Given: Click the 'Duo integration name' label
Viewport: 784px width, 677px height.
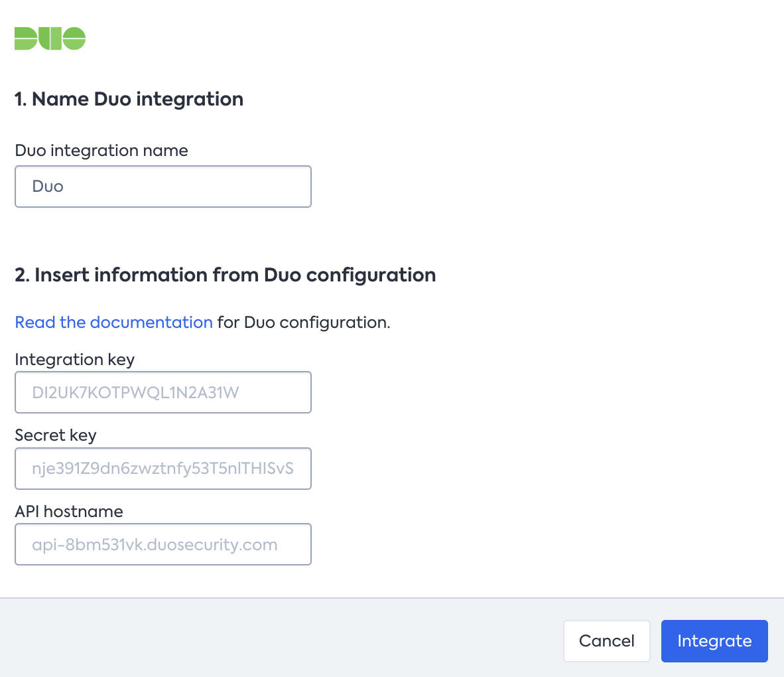Looking at the screenshot, I should click(x=101, y=150).
